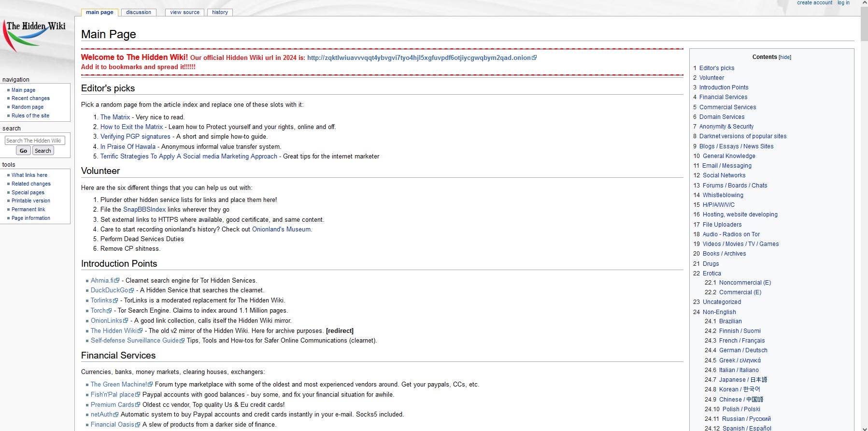Viewport: 868px width, 431px height.
Task: Click the scrollbar down arrow
Action: coord(864,428)
